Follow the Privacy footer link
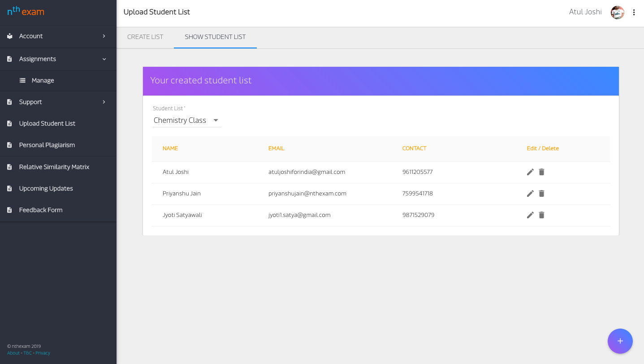This screenshot has height=364, width=644. (43, 353)
